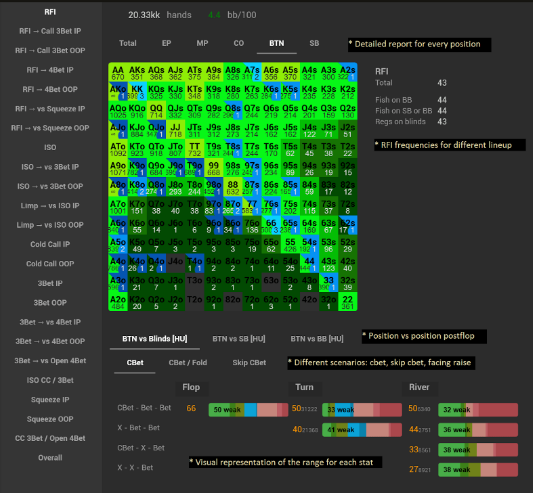Screen dimensions: 533x493
Task: Select the 72o hand cell
Action: coord(252,302)
